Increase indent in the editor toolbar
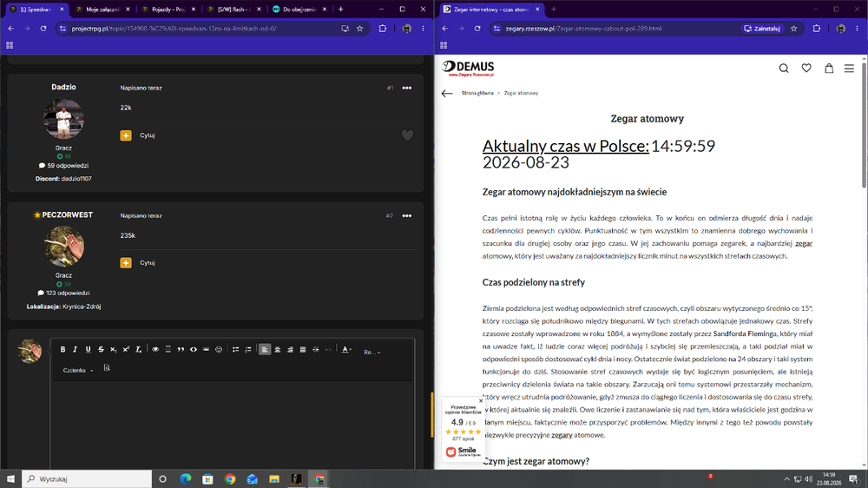868x488 pixels. coord(316,350)
